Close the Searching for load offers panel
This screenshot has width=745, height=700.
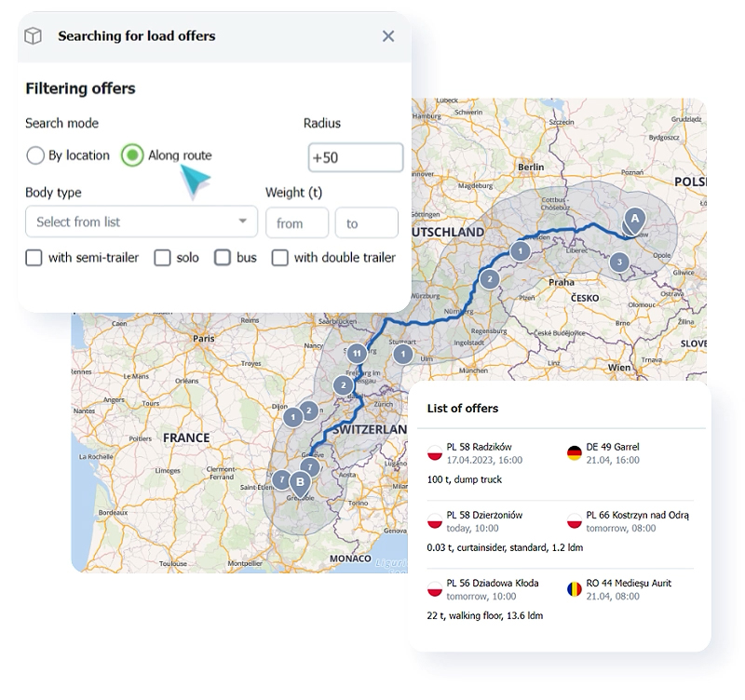pyautogui.click(x=388, y=36)
